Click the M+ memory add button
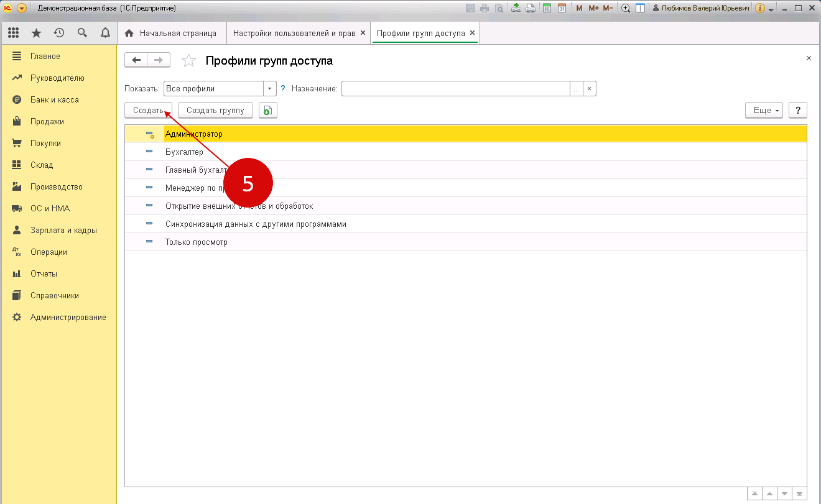This screenshot has width=821, height=504. (x=593, y=8)
